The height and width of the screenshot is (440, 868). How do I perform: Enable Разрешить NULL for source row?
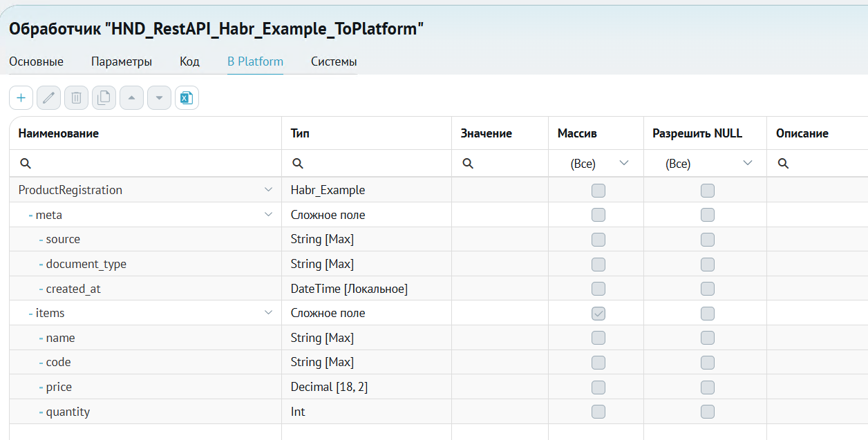click(x=707, y=240)
